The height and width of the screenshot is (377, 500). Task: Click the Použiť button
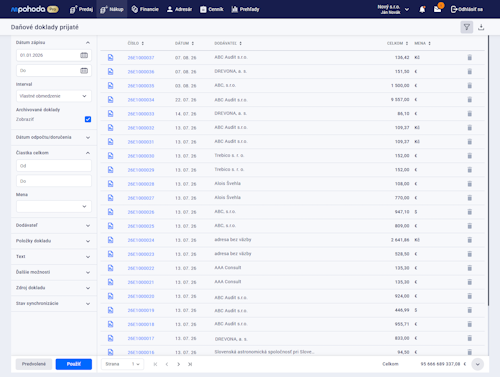pos(74,364)
